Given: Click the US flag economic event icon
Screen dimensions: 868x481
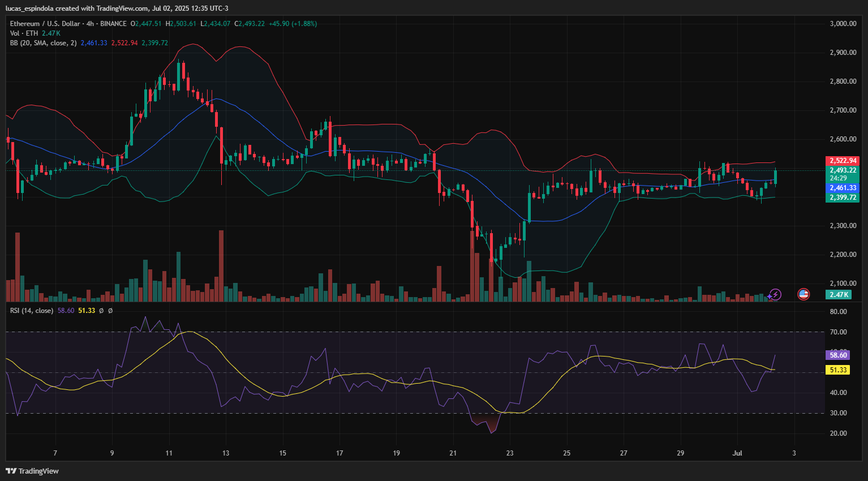Looking at the screenshot, I should point(803,294).
